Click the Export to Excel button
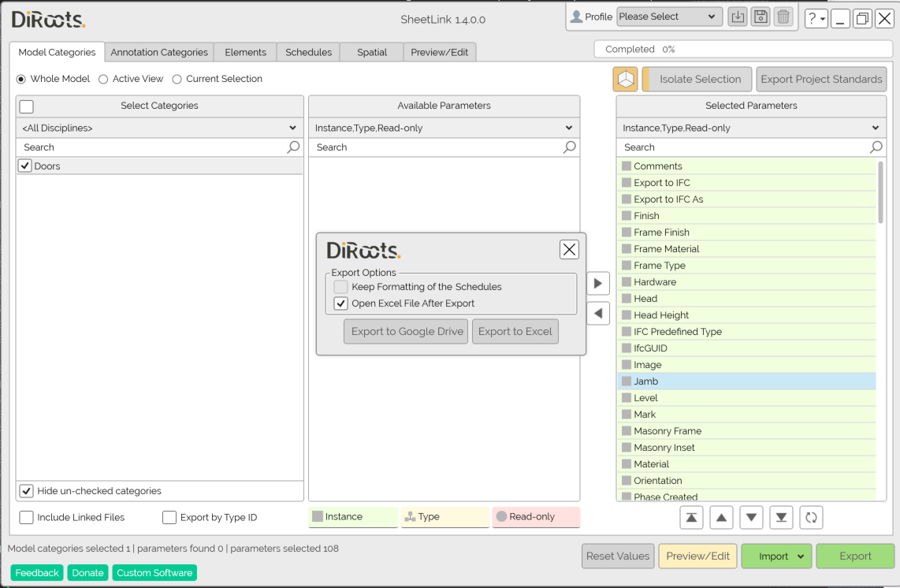Viewport: 900px width, 588px height. point(515,331)
